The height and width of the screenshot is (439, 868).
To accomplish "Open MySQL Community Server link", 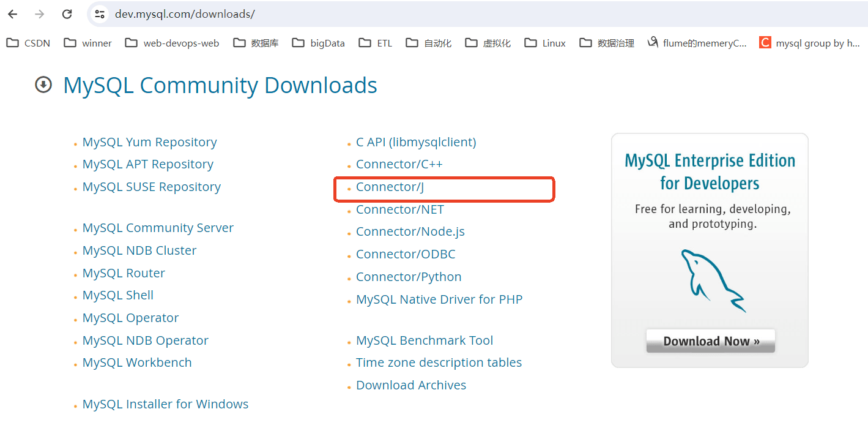I will 158,228.
